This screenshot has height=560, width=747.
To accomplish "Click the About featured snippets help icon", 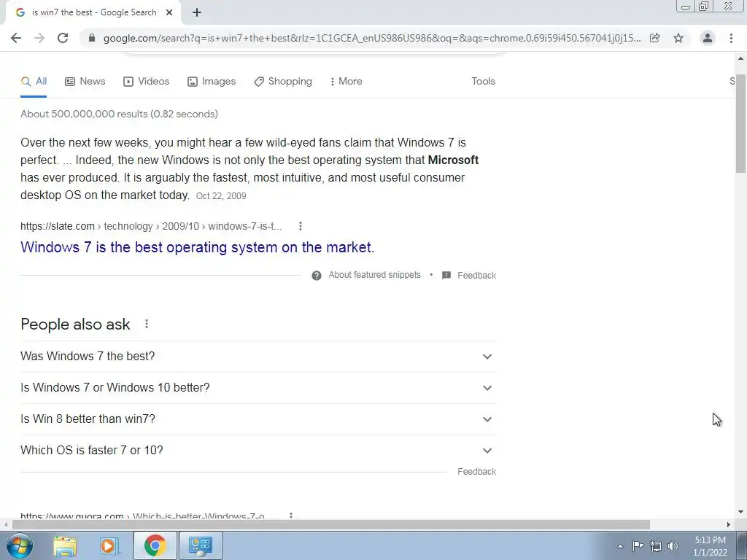I will point(317,276).
